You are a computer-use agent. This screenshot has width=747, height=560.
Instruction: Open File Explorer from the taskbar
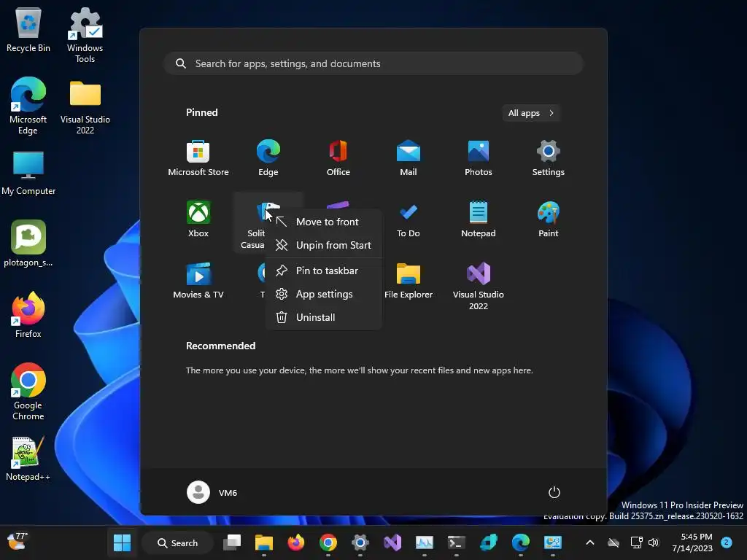tap(264, 542)
